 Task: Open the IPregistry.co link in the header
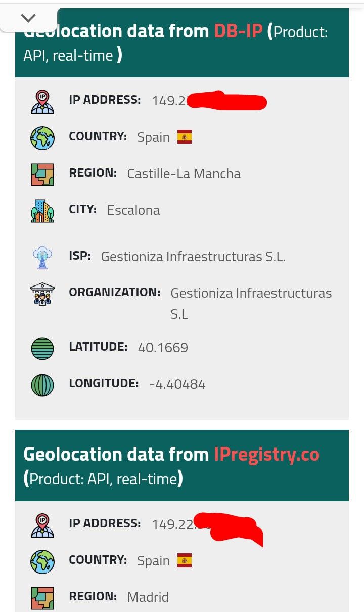[x=266, y=454]
